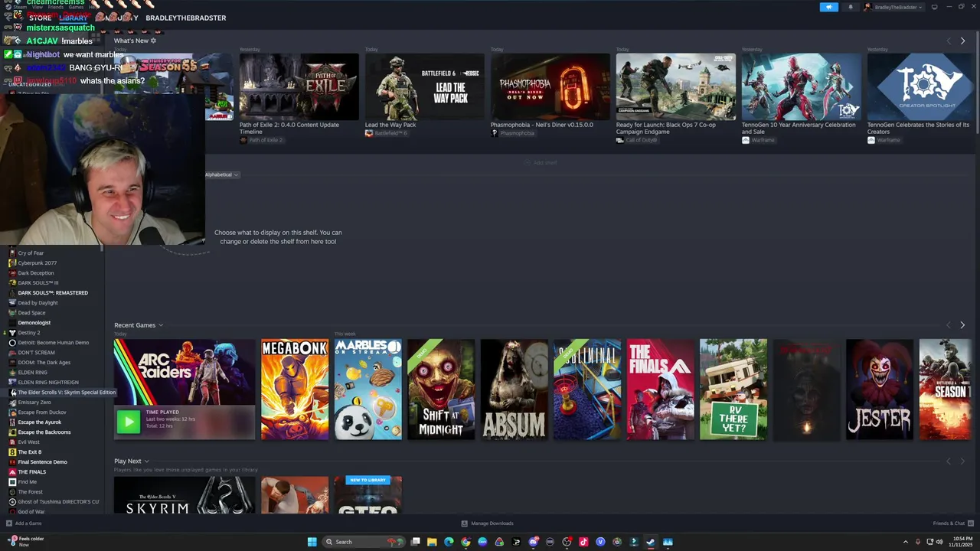This screenshot has height=551, width=980.
Task: Switch to the LIBRARY tab
Action: click(x=73, y=18)
